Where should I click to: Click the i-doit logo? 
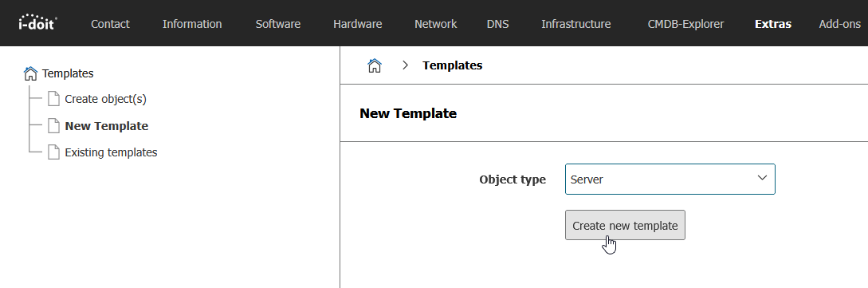point(37,22)
